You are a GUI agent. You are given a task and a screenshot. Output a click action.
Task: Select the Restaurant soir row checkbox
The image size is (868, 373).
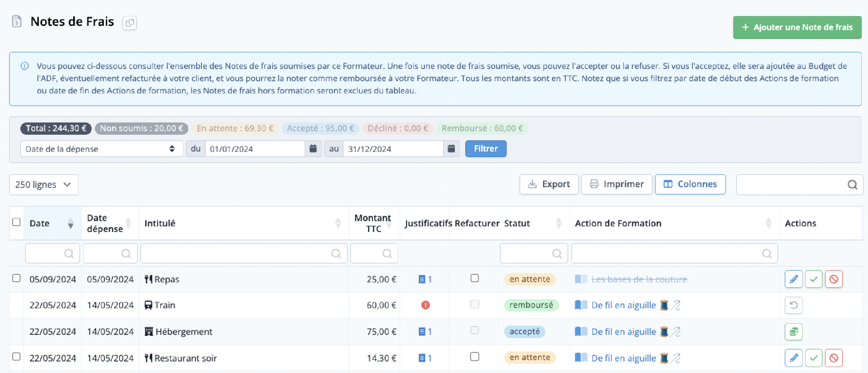[x=16, y=357]
